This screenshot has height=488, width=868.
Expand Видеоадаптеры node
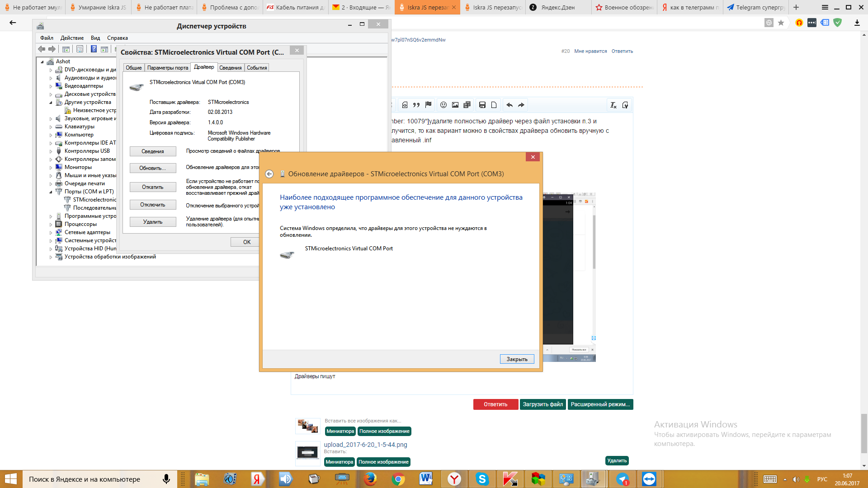pyautogui.click(x=51, y=86)
